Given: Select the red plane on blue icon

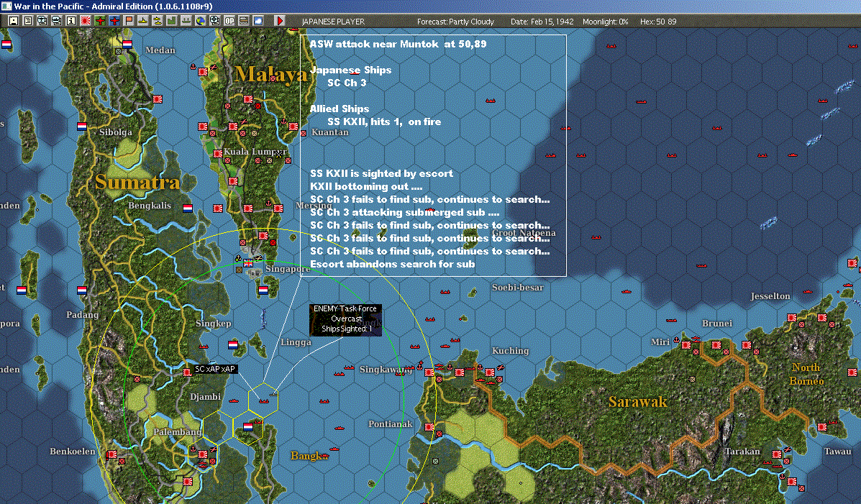Looking at the screenshot, I should (114, 21).
